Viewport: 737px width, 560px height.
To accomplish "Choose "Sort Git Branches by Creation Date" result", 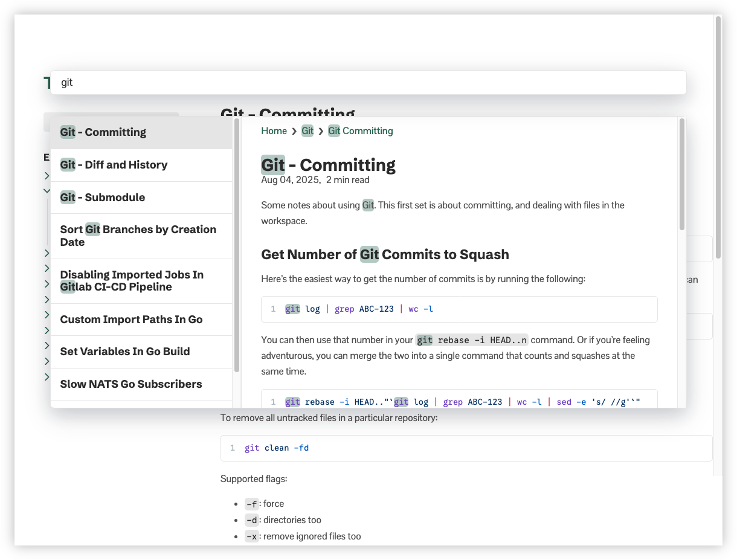I will click(x=141, y=236).
